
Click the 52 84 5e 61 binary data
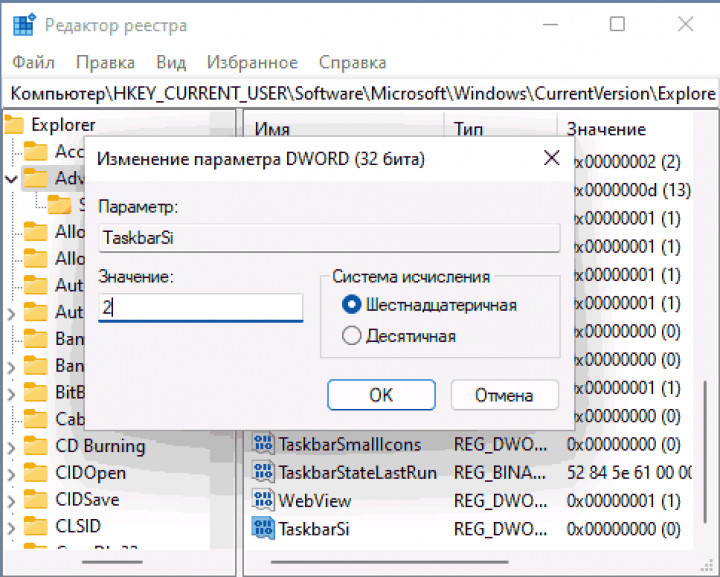point(629,473)
